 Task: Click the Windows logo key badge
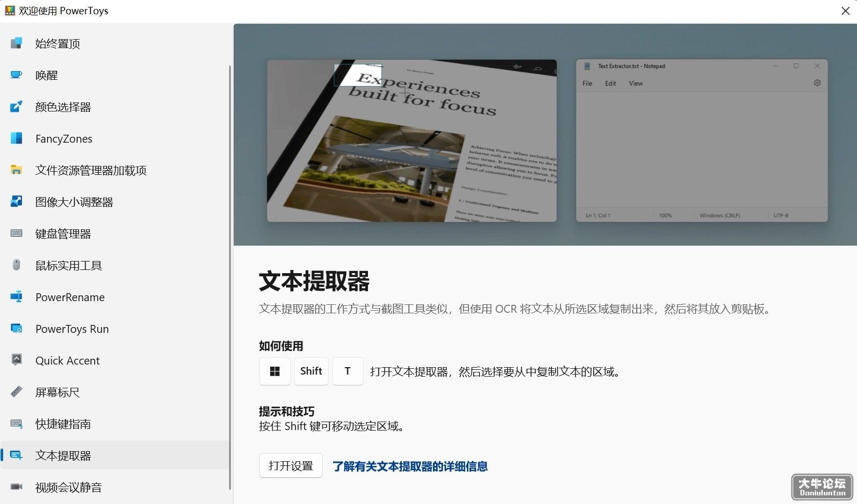275,371
